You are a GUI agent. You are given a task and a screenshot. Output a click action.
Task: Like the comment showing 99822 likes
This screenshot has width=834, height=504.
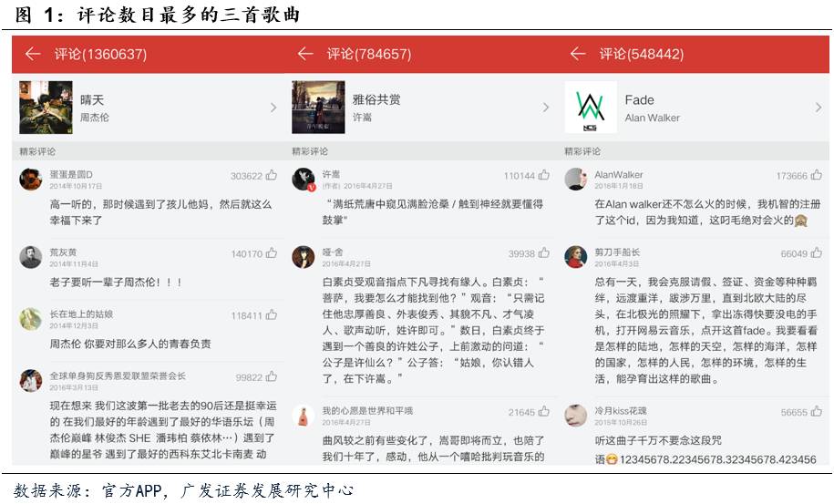click(272, 376)
